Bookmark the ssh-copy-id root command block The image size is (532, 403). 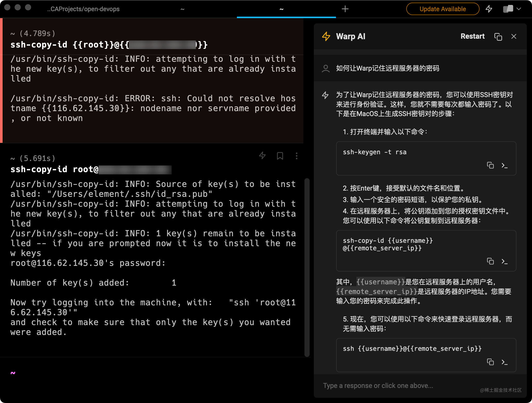tap(280, 156)
